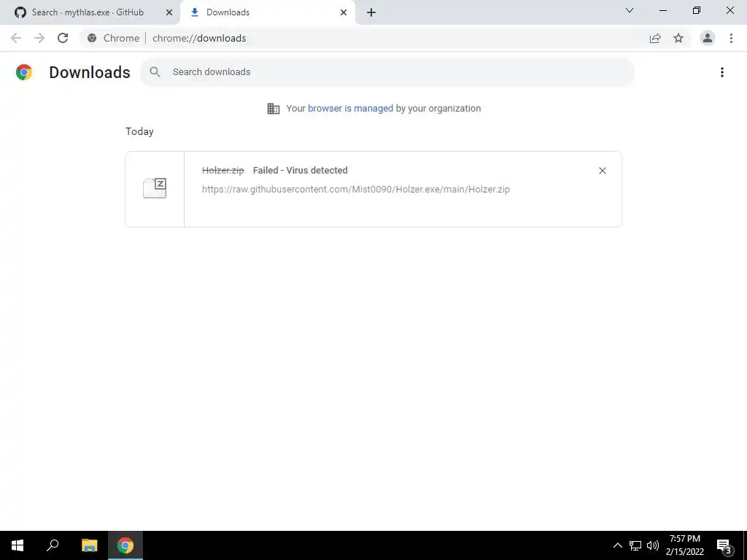This screenshot has width=747, height=560.
Task: Close the GitHub search tab
Action: (169, 12)
